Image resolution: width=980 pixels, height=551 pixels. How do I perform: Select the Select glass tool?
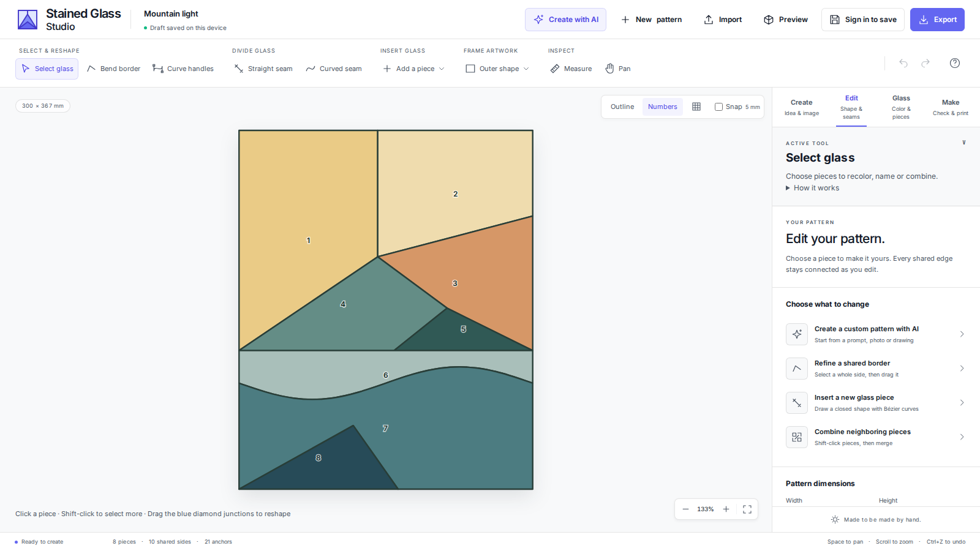47,69
